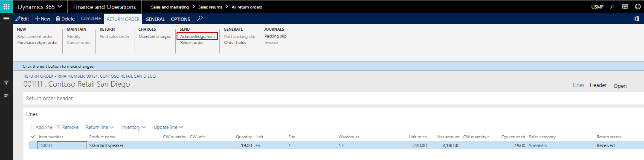Switch to the OPTIONS ribbon tab

point(180,19)
